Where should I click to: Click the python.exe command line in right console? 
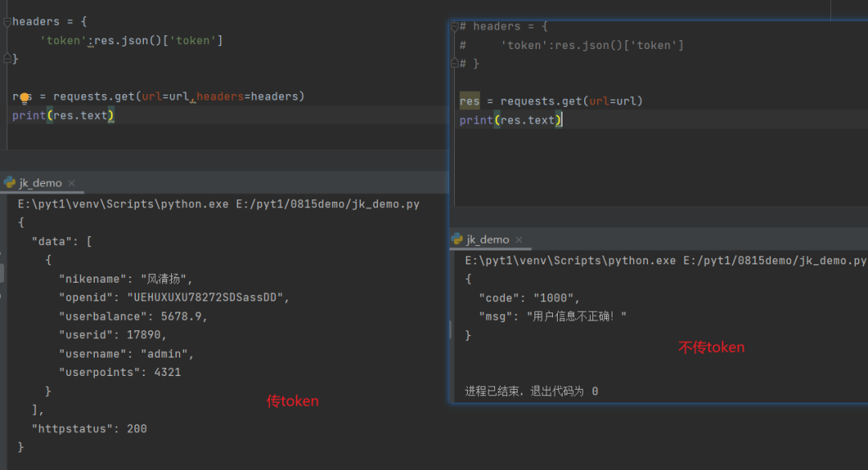(666, 261)
